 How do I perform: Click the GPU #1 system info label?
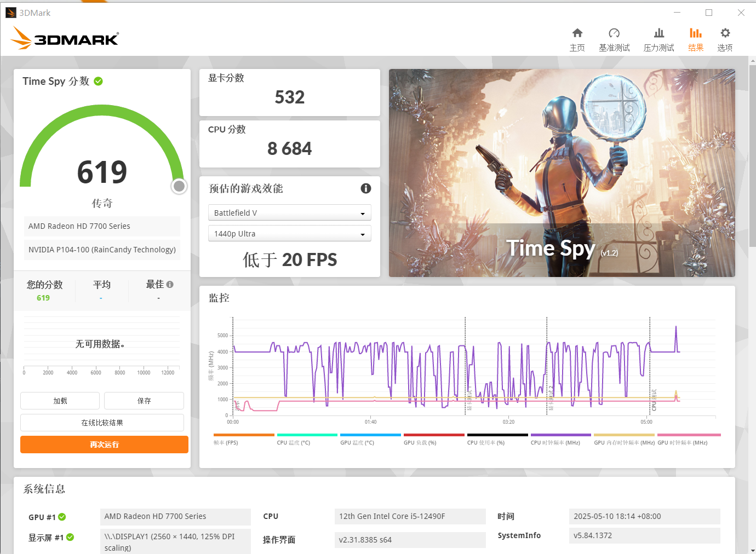tap(42, 517)
